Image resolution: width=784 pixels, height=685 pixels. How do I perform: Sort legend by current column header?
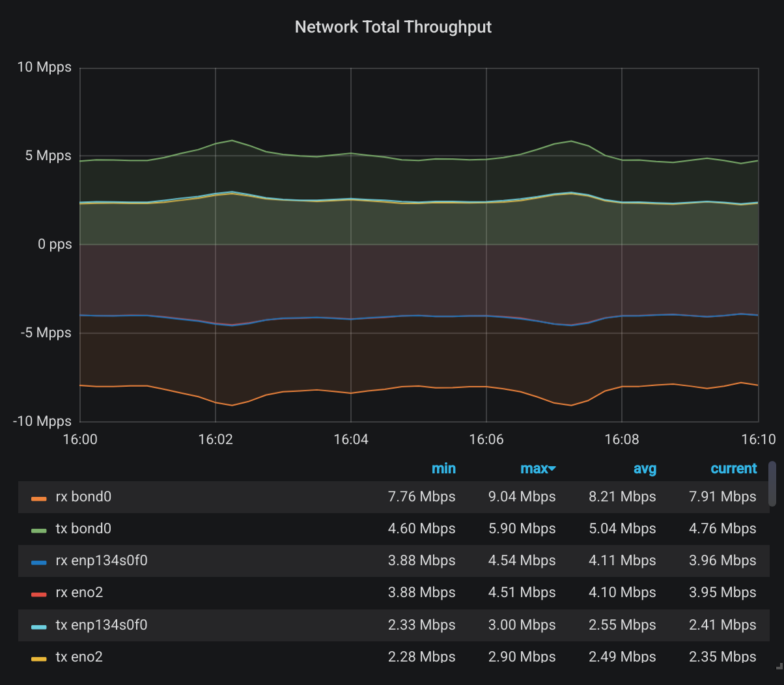tap(733, 468)
